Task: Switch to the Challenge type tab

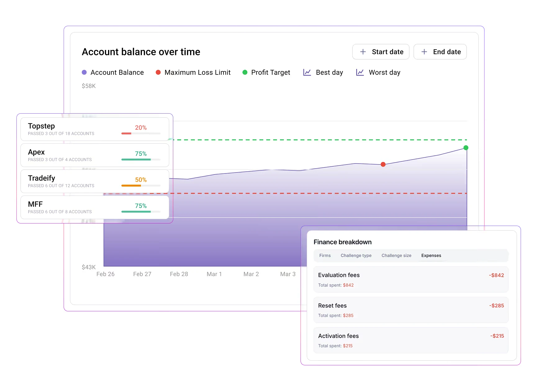Action: pos(356,255)
